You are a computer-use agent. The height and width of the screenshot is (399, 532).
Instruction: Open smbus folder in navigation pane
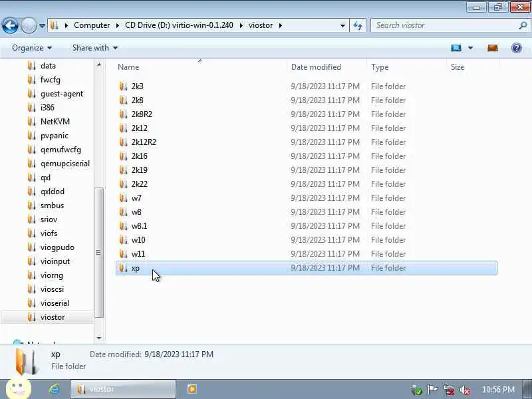tap(52, 205)
